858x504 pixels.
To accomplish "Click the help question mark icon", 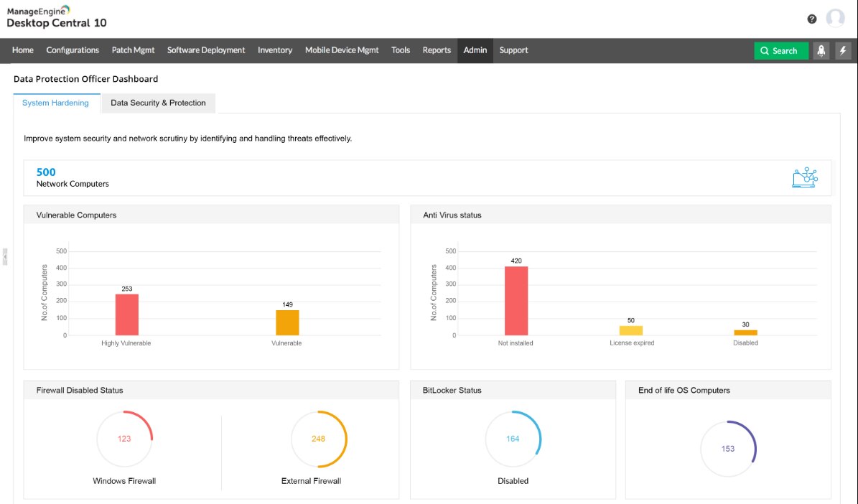I will point(812,19).
